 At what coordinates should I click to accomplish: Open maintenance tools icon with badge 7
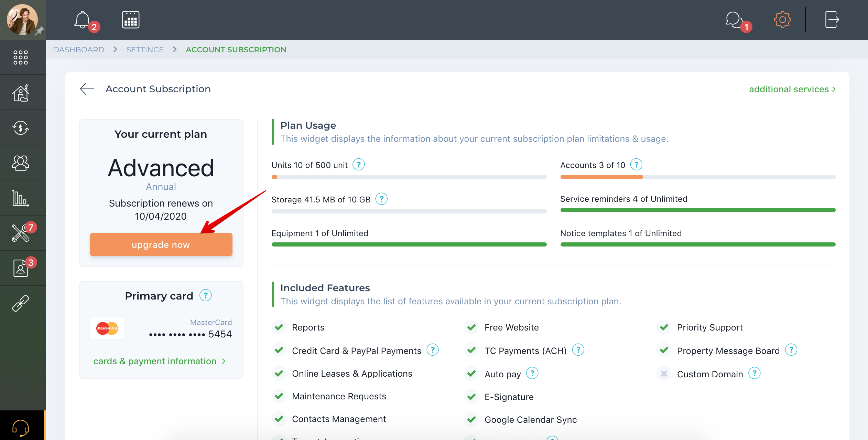point(21,233)
